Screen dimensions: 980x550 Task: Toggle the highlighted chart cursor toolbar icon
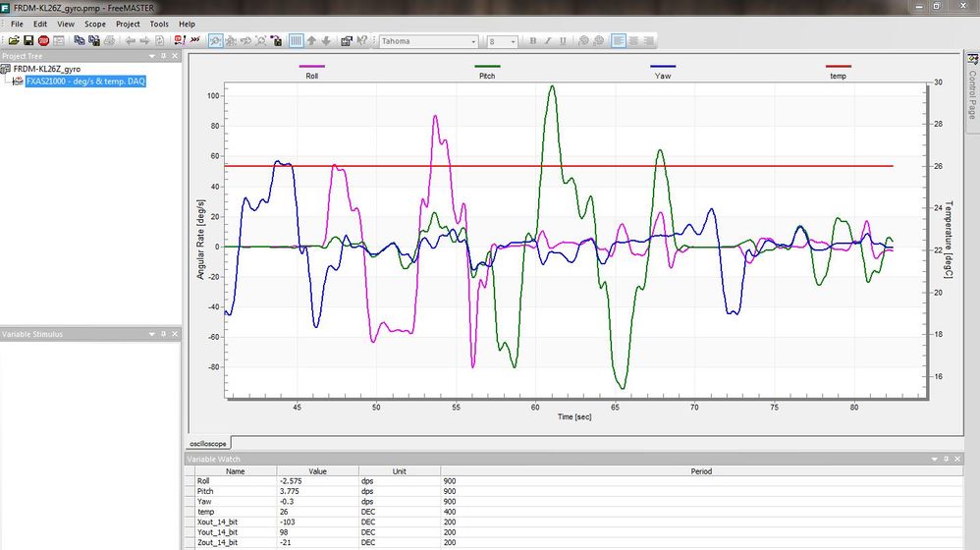click(216, 40)
